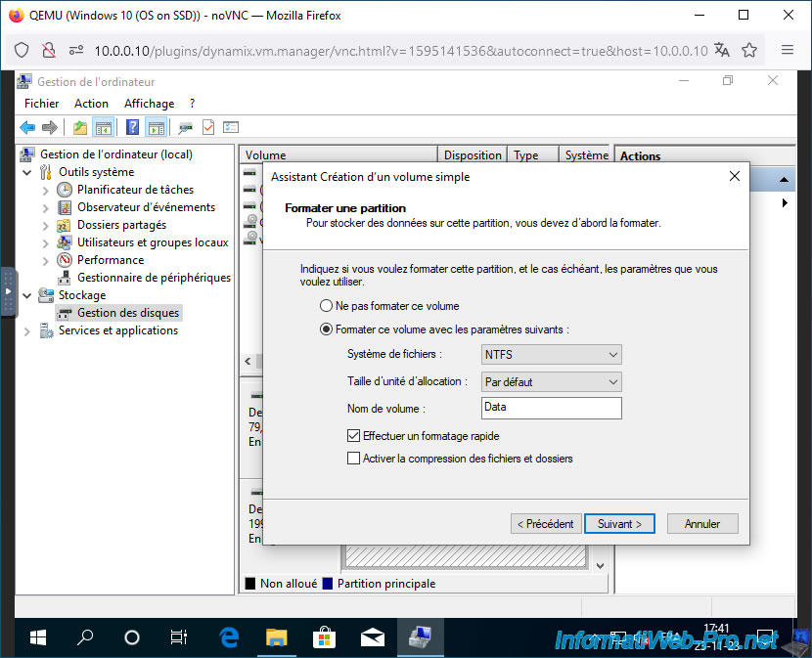This screenshot has height=658, width=812.
Task: Collapse the Actions pane section arrow
Action: click(784, 180)
